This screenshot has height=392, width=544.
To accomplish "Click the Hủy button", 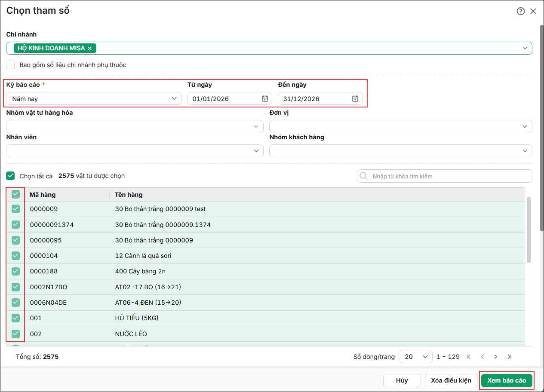I will (x=402, y=380).
